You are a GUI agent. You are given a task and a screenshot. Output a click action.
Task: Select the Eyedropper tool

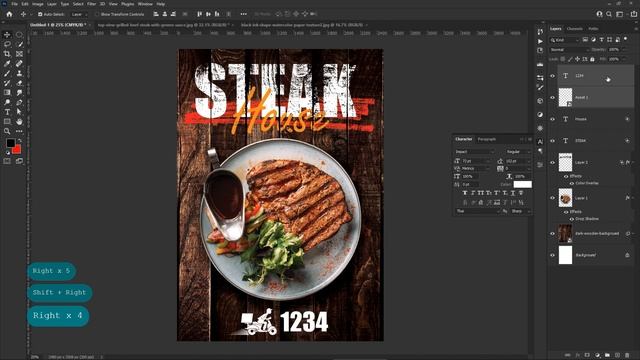tap(7, 64)
